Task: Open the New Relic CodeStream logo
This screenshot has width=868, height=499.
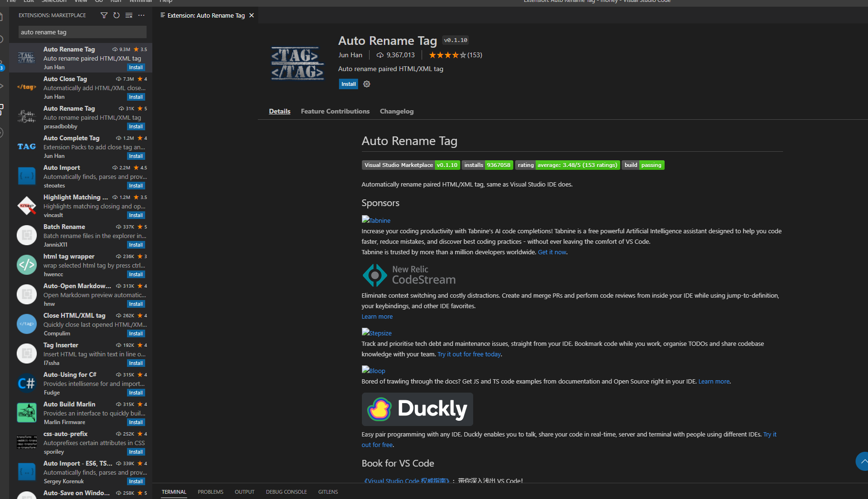Action: click(409, 275)
